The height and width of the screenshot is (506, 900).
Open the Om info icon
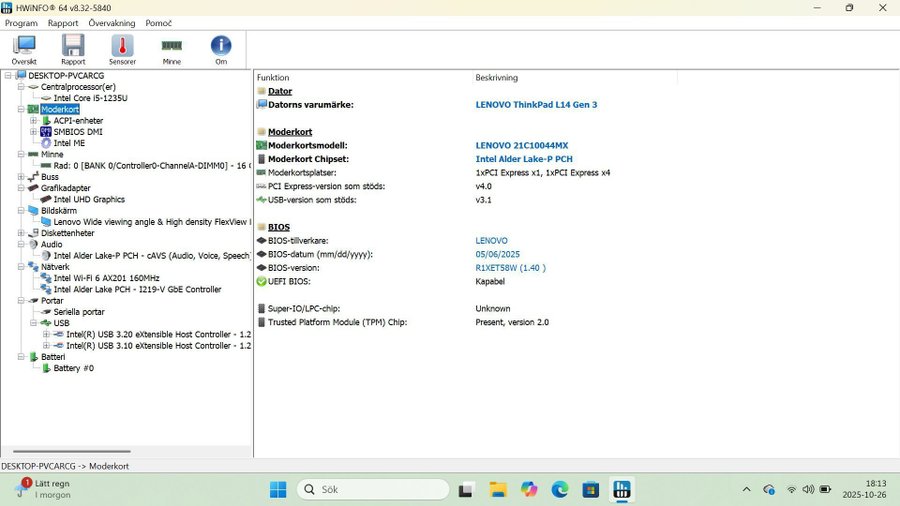[x=221, y=49]
